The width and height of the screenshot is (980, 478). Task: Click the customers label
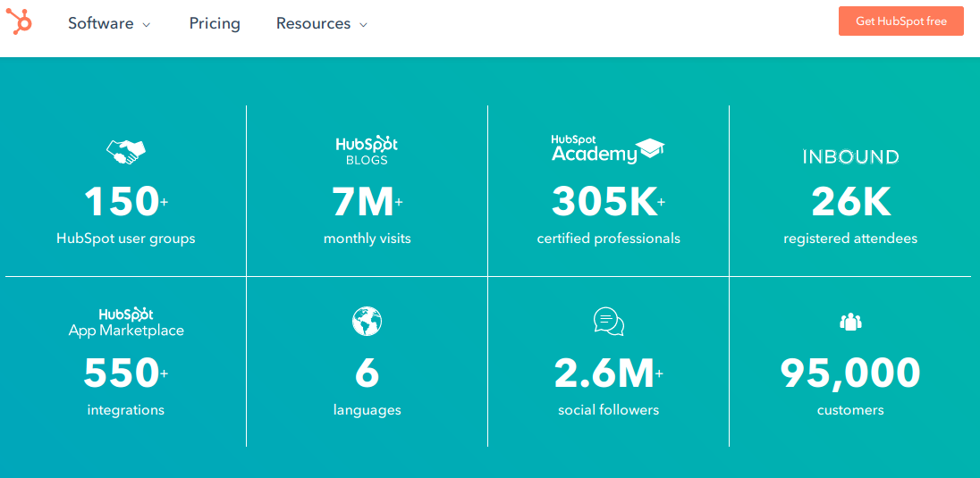tap(850, 410)
